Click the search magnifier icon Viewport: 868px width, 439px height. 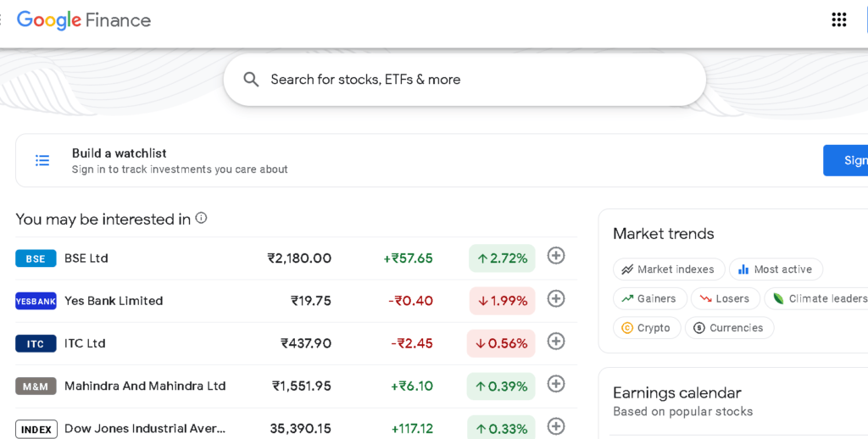(x=251, y=79)
